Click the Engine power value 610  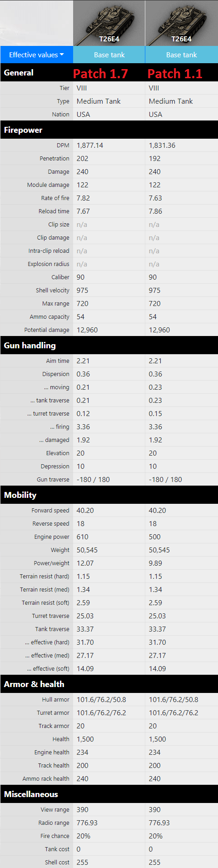click(x=83, y=537)
